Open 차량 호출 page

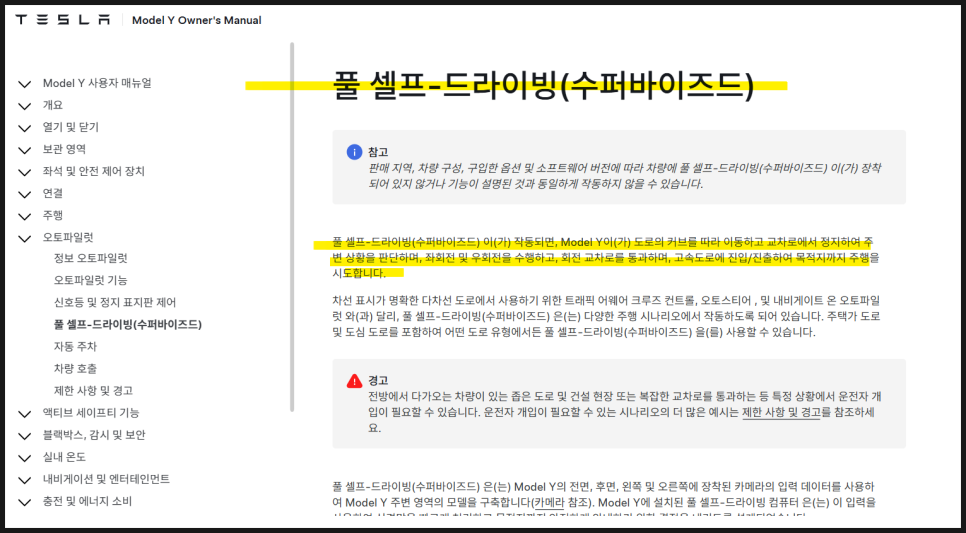[75, 368]
